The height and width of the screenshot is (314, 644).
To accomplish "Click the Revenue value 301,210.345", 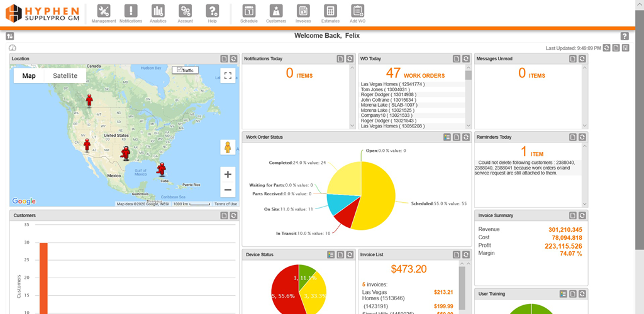I will coord(565,230).
